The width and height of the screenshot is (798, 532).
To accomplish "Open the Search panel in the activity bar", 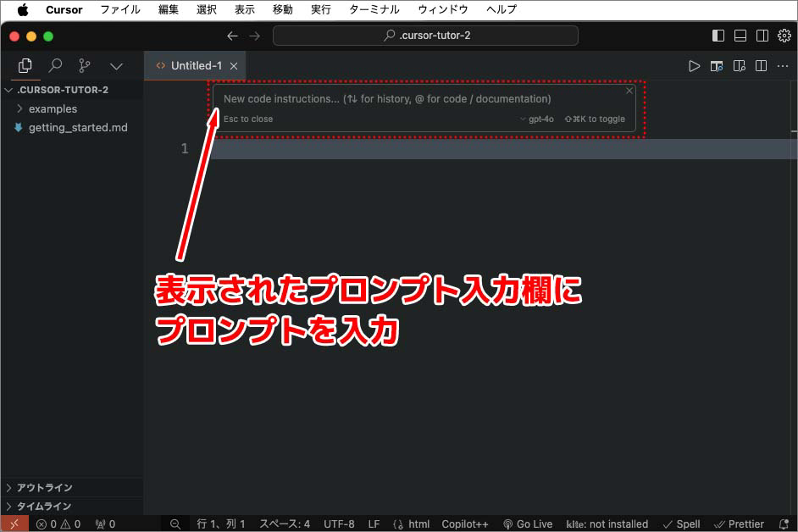I will [54, 65].
